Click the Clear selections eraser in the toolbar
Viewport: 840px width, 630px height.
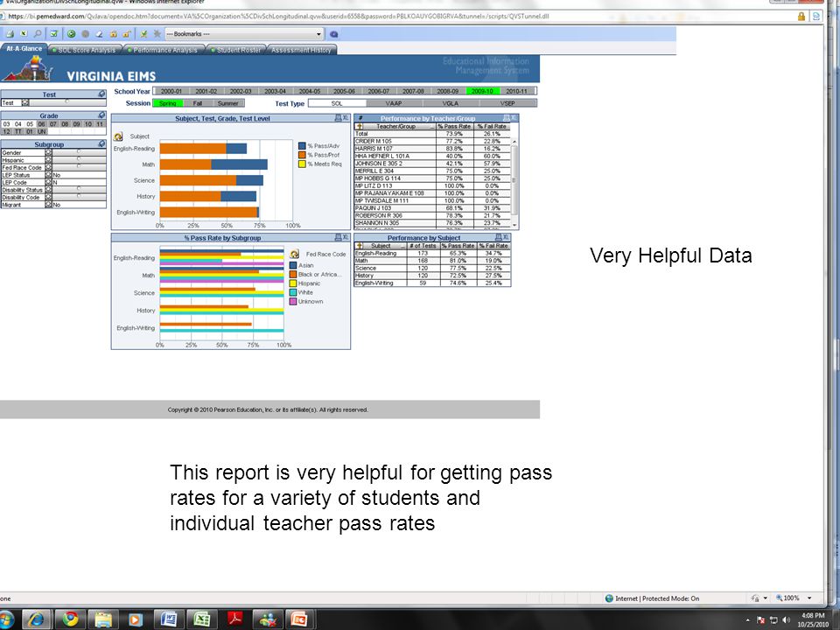pyautogui.click(x=99, y=34)
